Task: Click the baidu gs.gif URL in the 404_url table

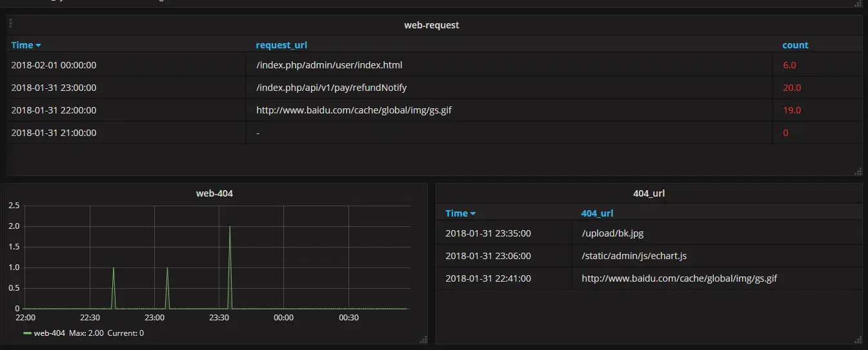Action: coord(680,278)
